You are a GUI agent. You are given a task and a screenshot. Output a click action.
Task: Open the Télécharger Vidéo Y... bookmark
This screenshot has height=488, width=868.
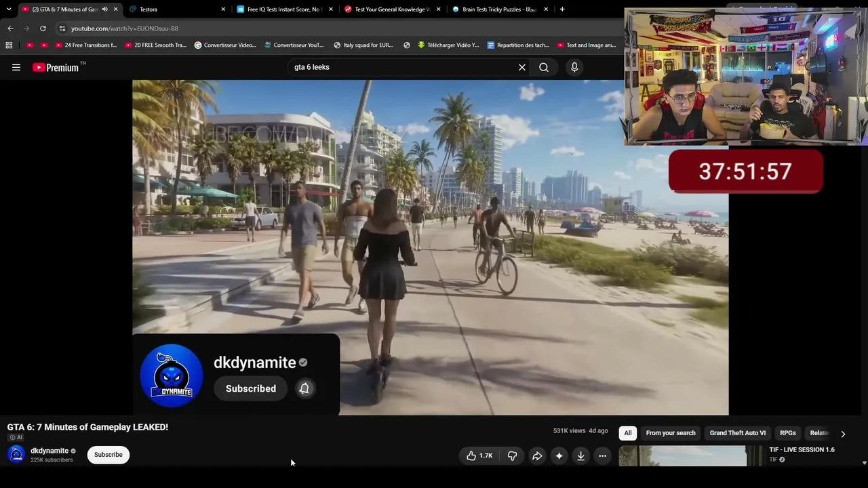click(x=448, y=45)
